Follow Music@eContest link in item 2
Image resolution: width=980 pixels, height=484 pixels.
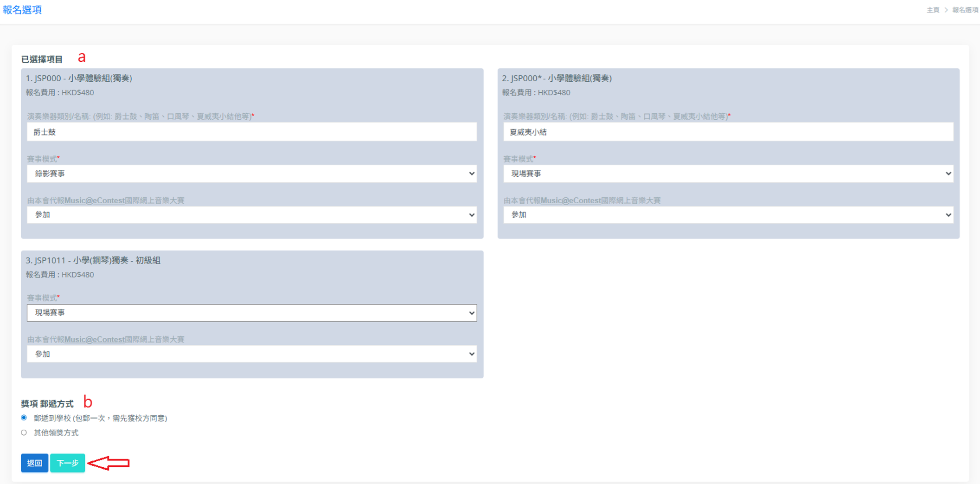[x=571, y=200]
